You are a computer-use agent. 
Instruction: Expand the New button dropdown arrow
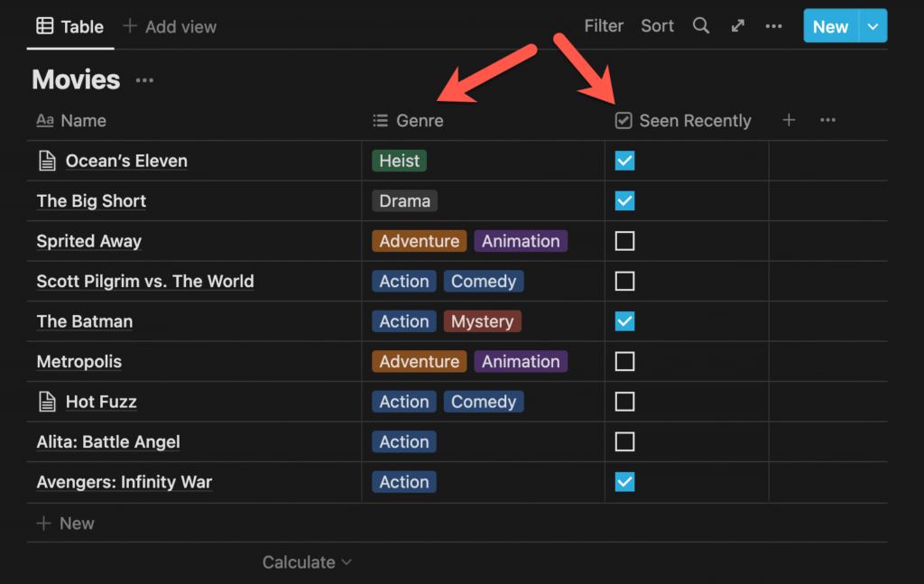[x=873, y=26]
